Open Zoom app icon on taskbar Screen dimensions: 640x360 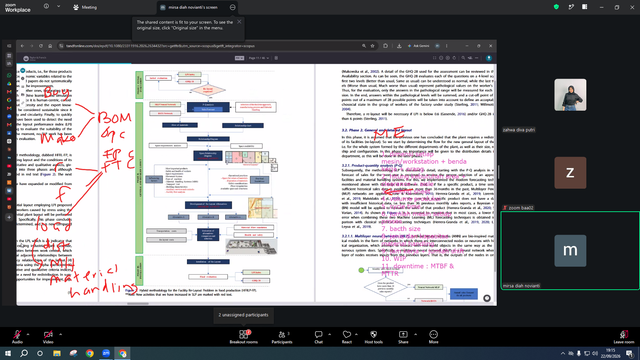(x=106, y=353)
